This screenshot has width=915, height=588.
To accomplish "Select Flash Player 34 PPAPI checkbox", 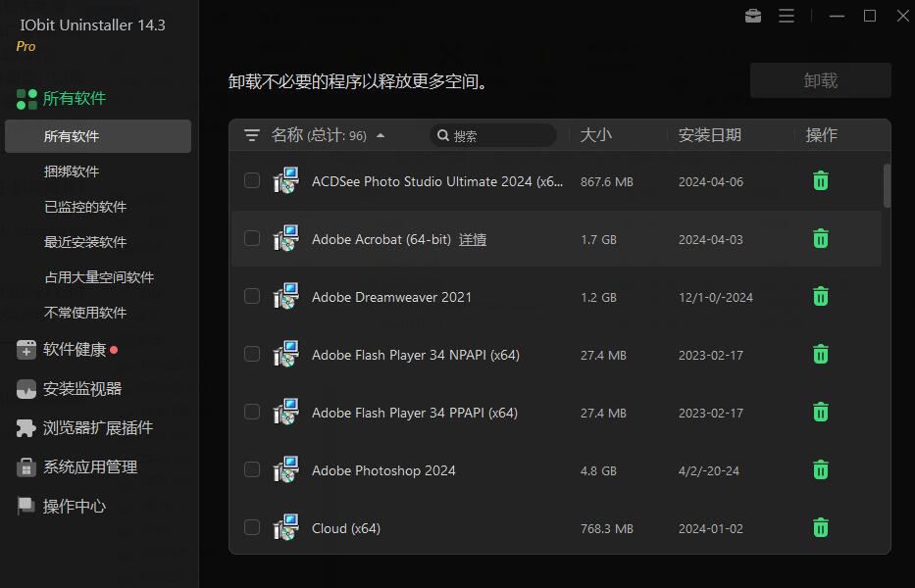I will click(251, 412).
